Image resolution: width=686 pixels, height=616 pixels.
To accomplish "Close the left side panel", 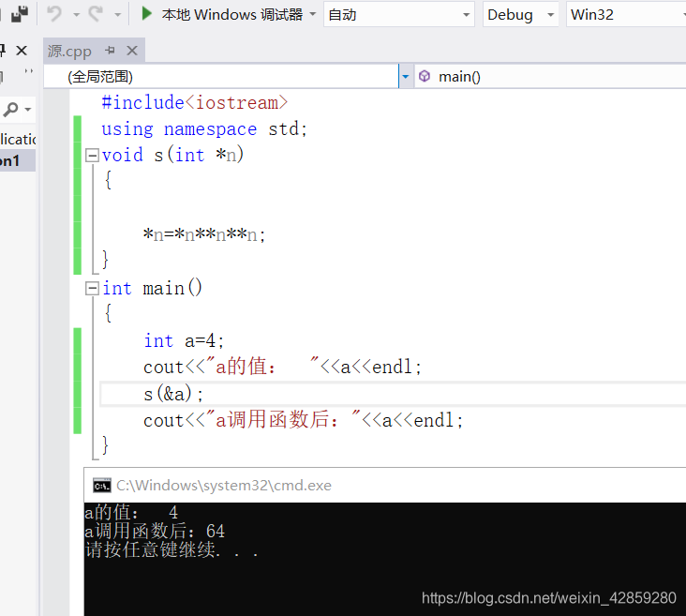I will coord(22,51).
